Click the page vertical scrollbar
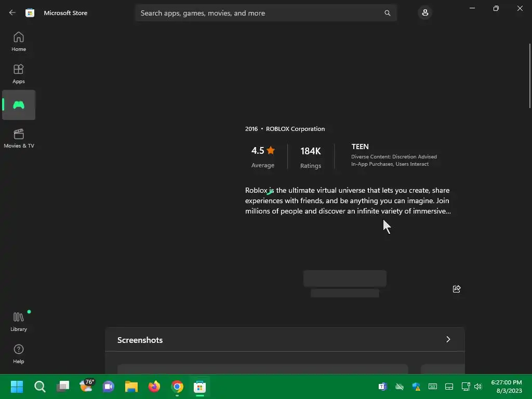 529,76
